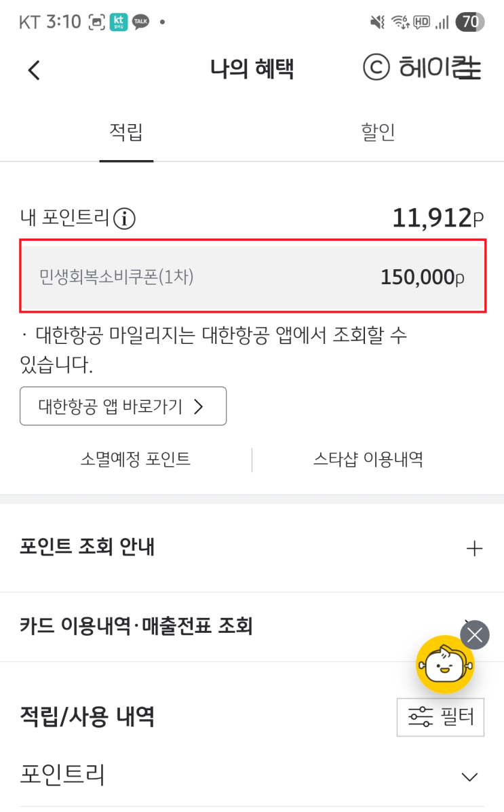Tap the 민생회복소비쿠폰(1차) row
This screenshot has height=812, width=504.
click(252, 277)
